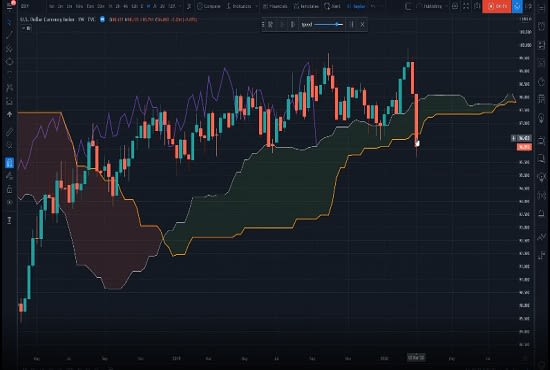550x370 pixels.
Task: Select the ruler measure tool
Action: pos(9,132)
